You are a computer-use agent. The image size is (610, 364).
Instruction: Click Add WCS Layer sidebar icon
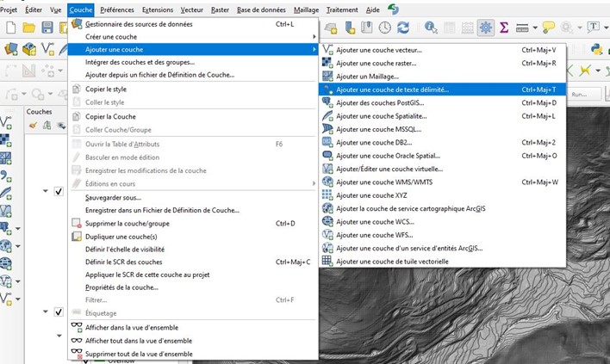click(x=6, y=263)
